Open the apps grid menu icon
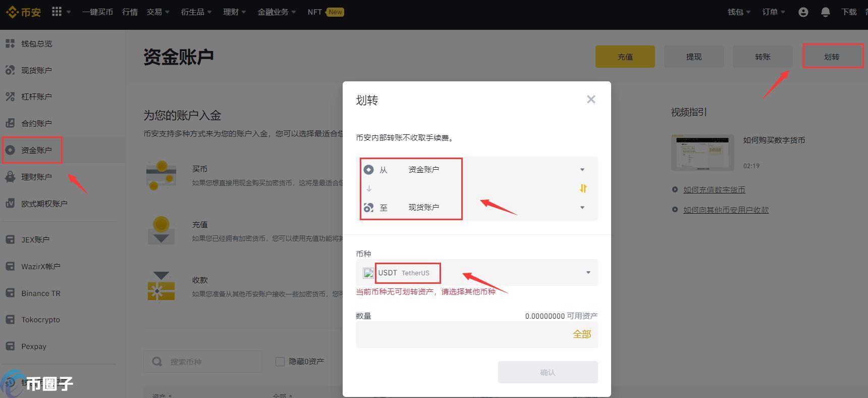 57,12
